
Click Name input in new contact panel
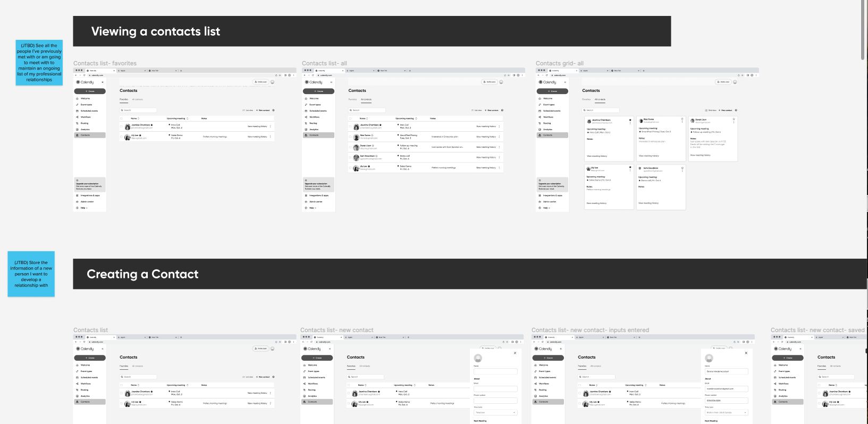coord(495,371)
